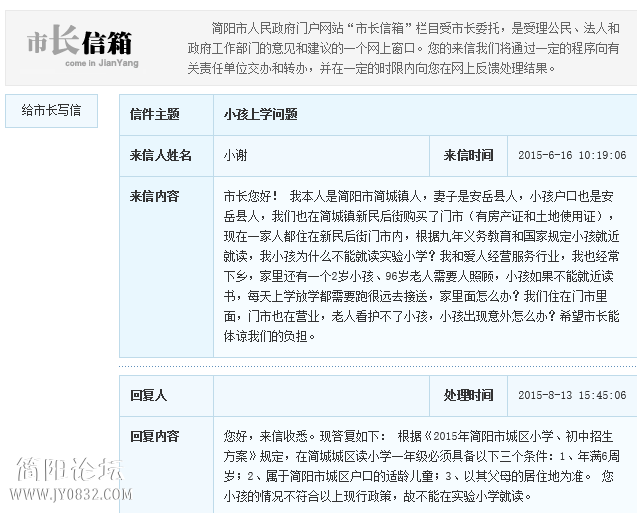Select the subject text 小孩上学问题
The height and width of the screenshot is (513, 637).
pyautogui.click(x=260, y=115)
